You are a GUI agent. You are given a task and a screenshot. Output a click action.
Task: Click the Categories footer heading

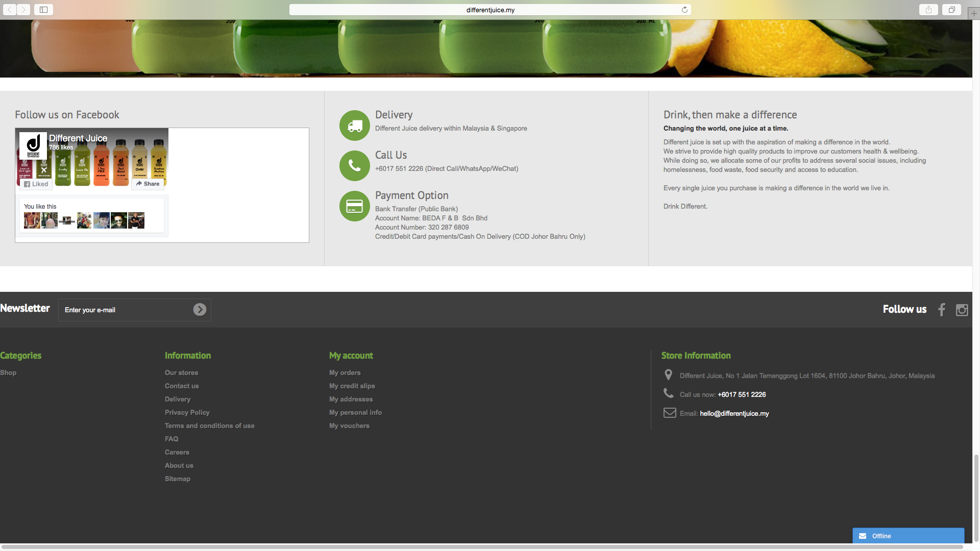click(21, 356)
